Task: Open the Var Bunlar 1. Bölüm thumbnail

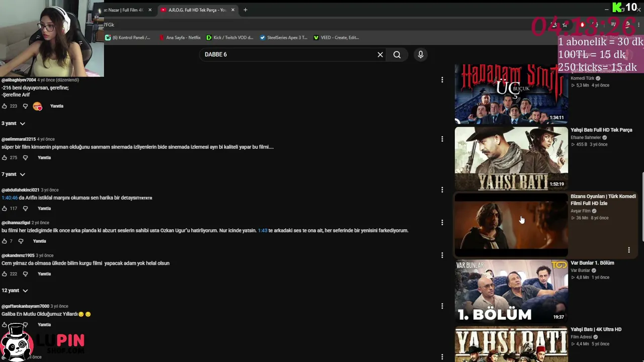Action: point(511,291)
